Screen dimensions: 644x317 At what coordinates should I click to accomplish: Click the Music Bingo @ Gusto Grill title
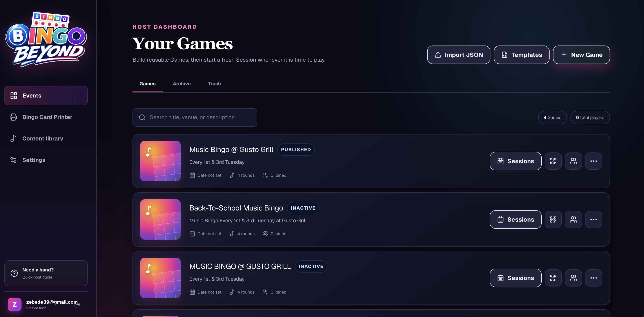(x=231, y=149)
